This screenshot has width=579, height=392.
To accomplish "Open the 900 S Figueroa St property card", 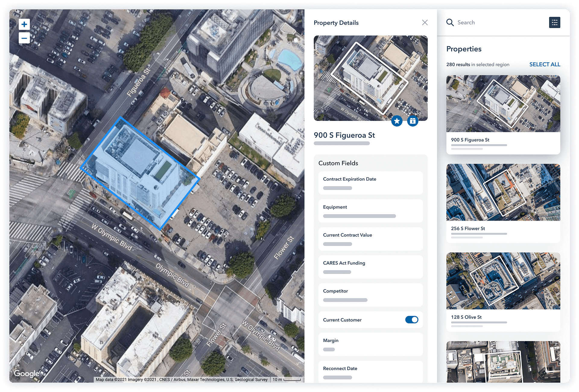I will click(x=503, y=115).
